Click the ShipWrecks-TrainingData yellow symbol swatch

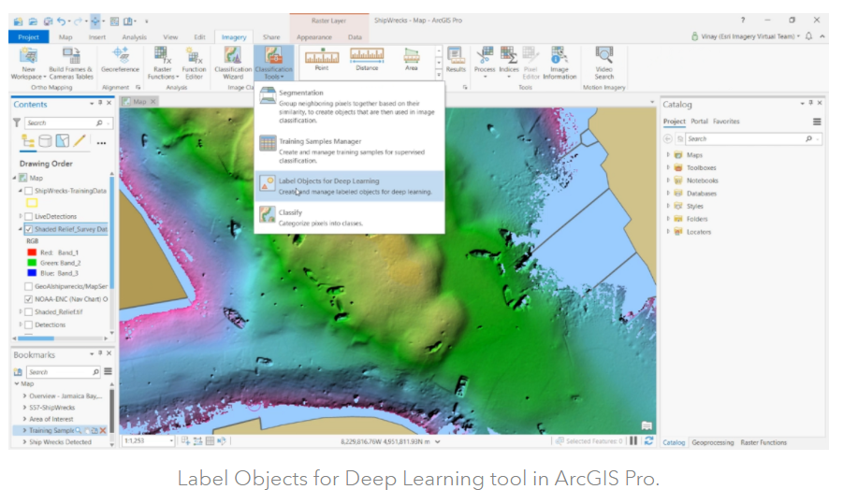click(x=32, y=203)
